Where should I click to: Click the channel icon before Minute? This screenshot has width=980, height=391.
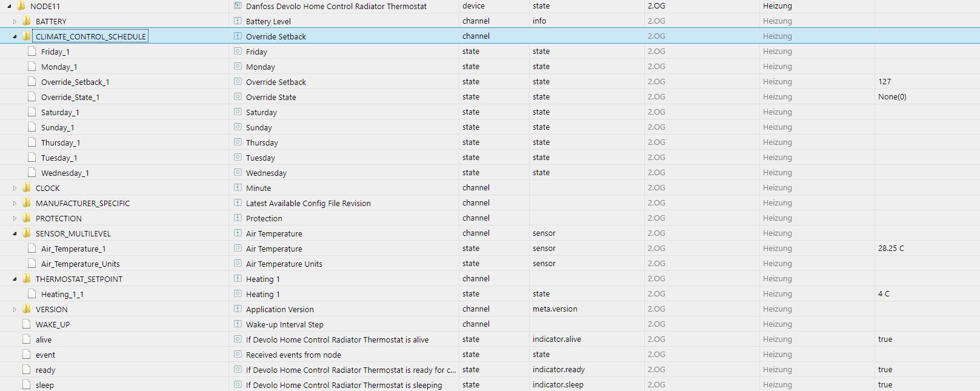pyautogui.click(x=238, y=188)
